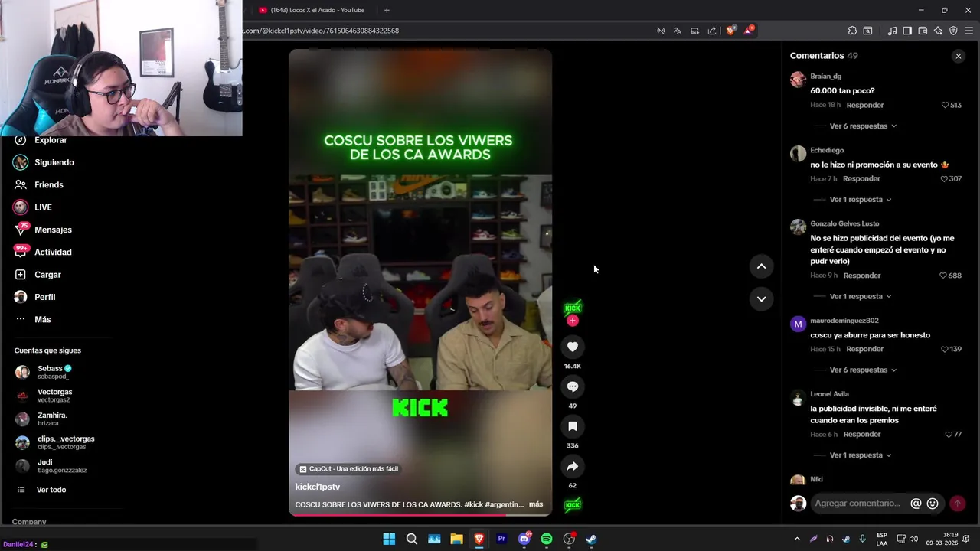Screen dimensions: 980x551
Task: Reply to Braian_dg's comment
Action: pos(865,105)
